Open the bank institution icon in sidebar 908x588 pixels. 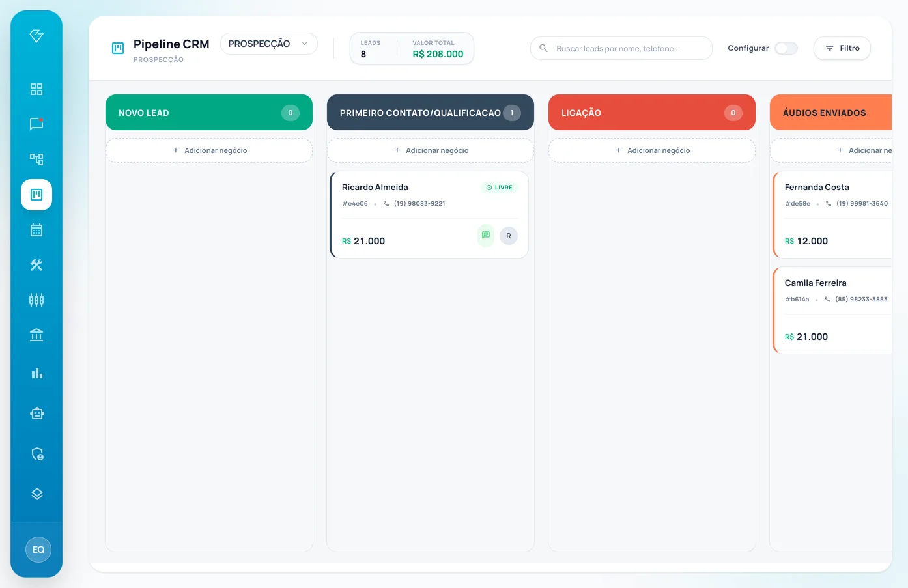[36, 335]
